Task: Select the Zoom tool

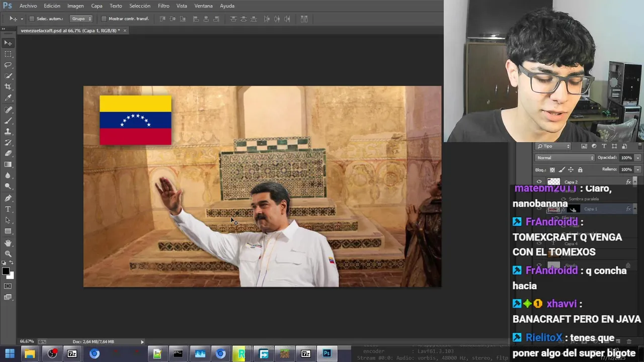Action: (x=8, y=254)
